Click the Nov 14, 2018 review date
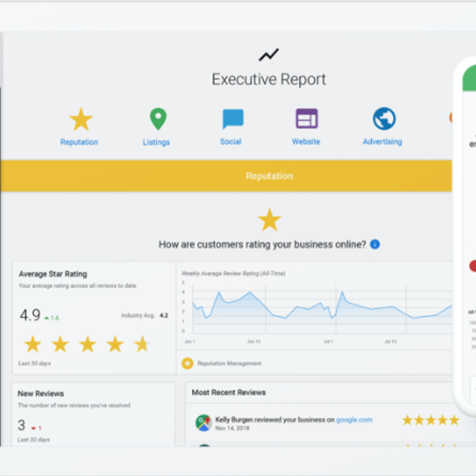Viewport: 476px width, 476px height. point(232,428)
